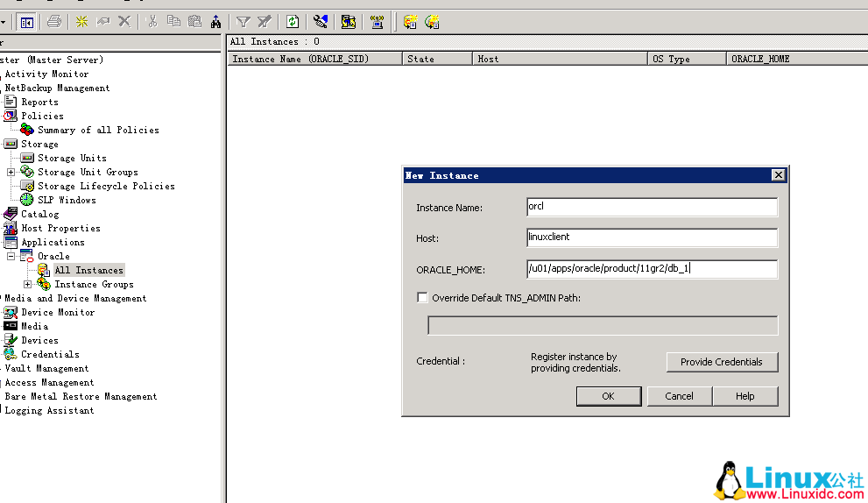868x503 pixels.
Task: Click the Instance Name input field
Action: click(x=653, y=207)
